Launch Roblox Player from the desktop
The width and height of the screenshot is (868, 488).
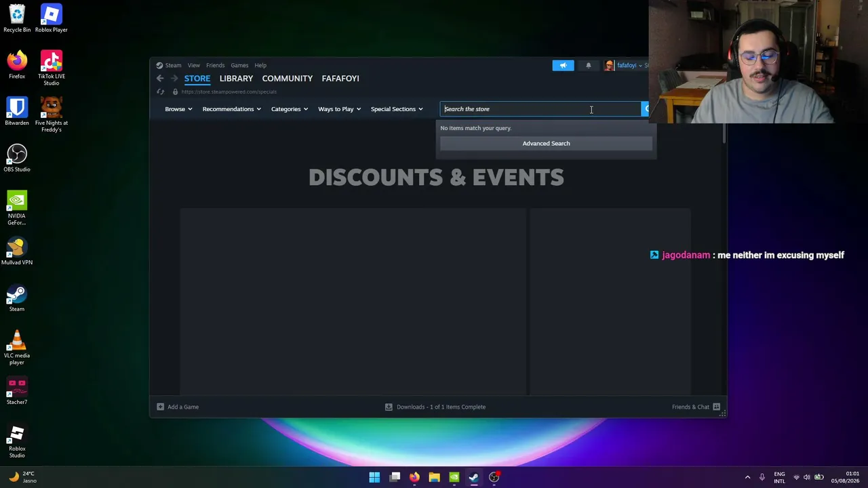(51, 18)
